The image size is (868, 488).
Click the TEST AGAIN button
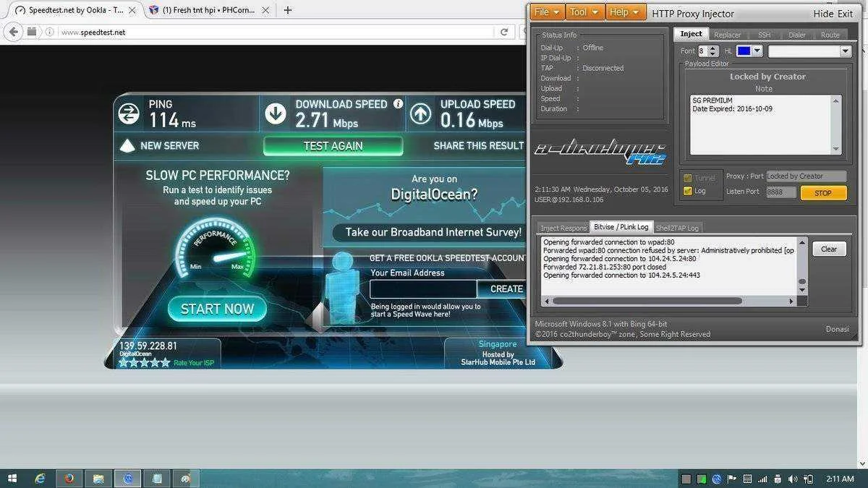[333, 145]
